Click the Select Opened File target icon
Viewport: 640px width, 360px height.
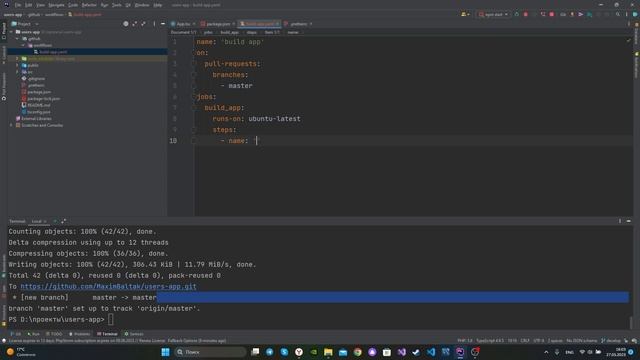pos(126,24)
